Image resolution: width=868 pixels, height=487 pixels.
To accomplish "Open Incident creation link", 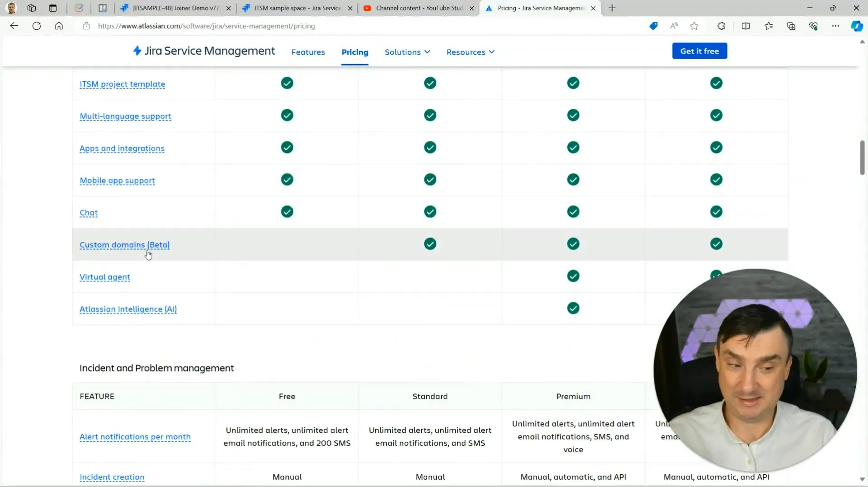I will pyautogui.click(x=112, y=477).
